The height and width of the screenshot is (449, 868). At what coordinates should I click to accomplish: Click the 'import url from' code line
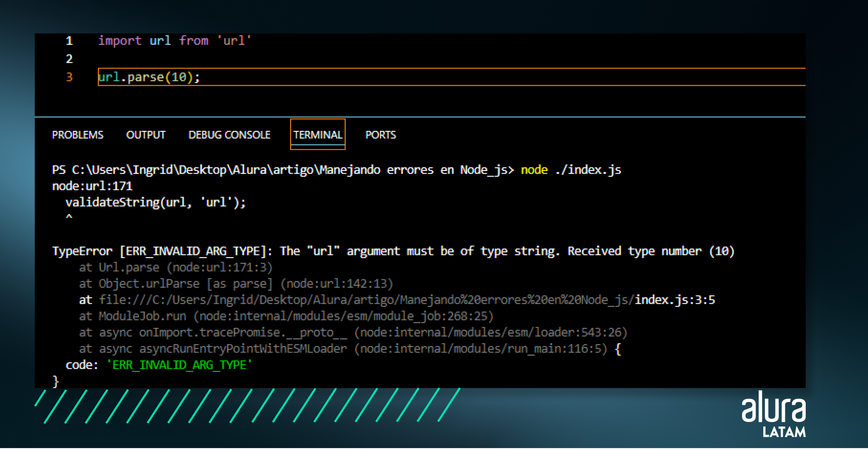(175, 41)
